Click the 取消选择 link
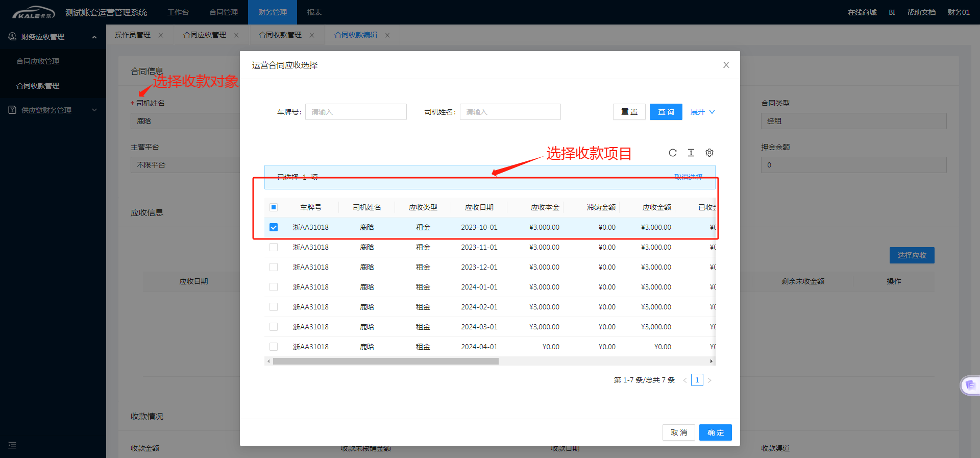980x458 pixels. 689,177
